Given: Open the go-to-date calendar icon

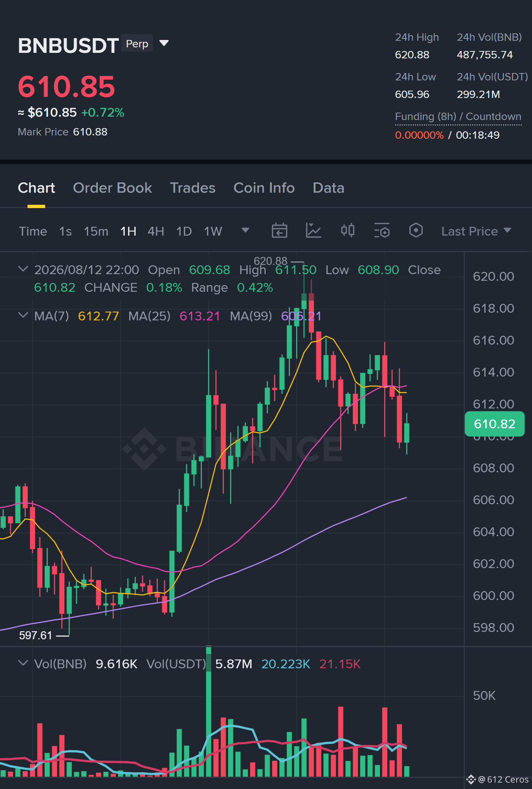Looking at the screenshot, I should click(x=279, y=230).
